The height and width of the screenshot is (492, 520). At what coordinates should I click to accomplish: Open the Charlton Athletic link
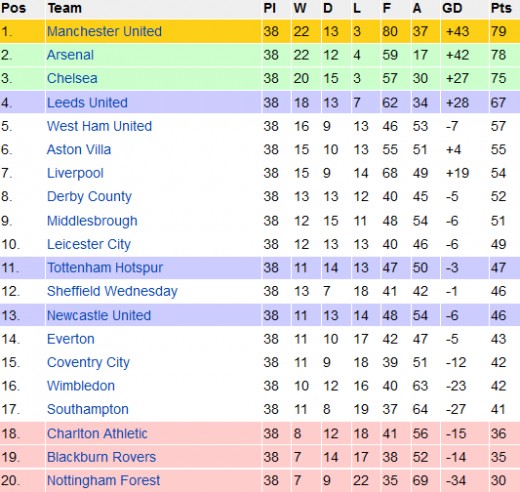pos(97,434)
